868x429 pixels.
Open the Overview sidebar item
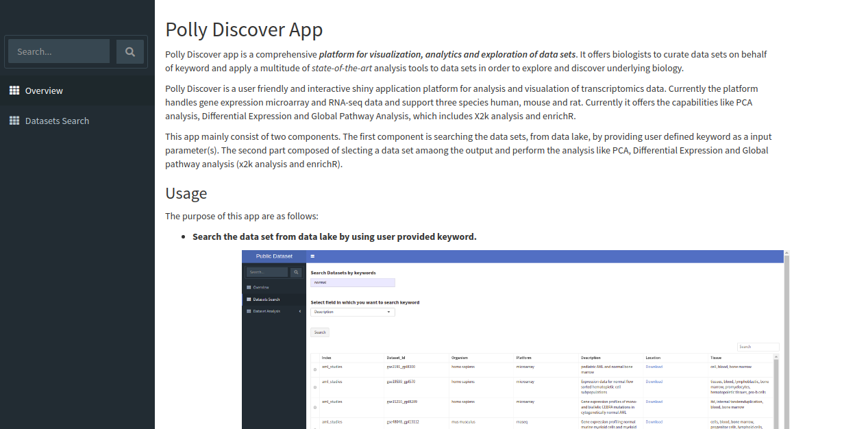click(x=77, y=90)
